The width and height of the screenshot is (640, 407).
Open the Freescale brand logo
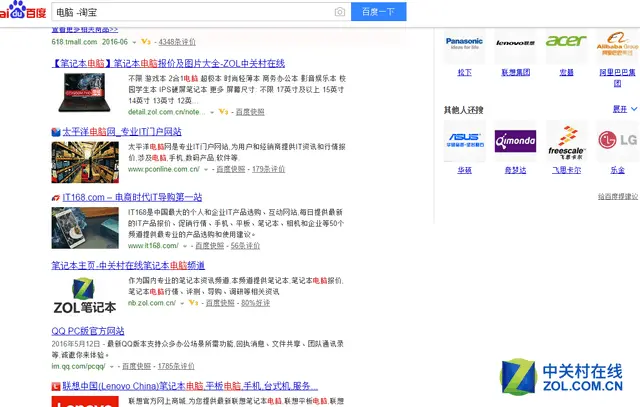coord(566,140)
